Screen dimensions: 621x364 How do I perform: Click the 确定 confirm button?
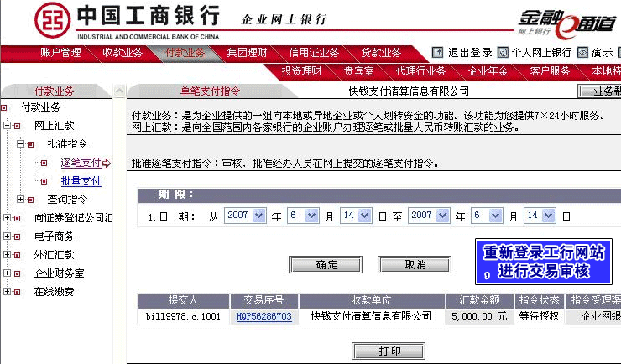tap(326, 265)
